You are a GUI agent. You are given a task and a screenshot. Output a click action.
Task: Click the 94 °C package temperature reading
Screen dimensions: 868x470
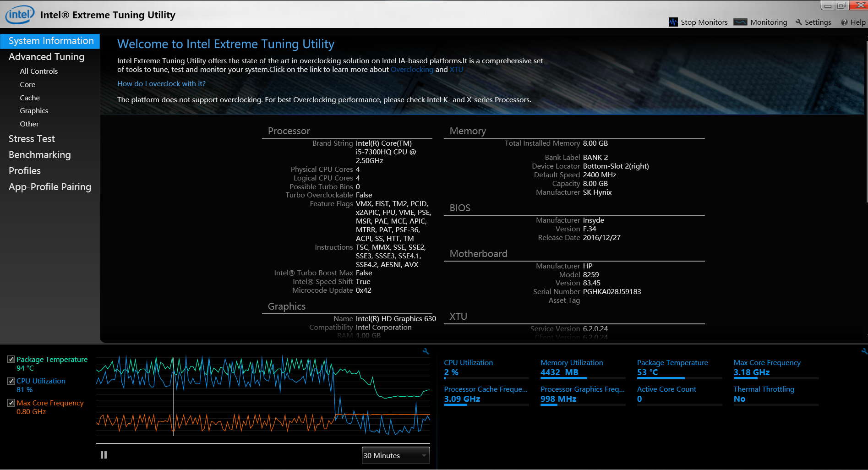[25, 368]
